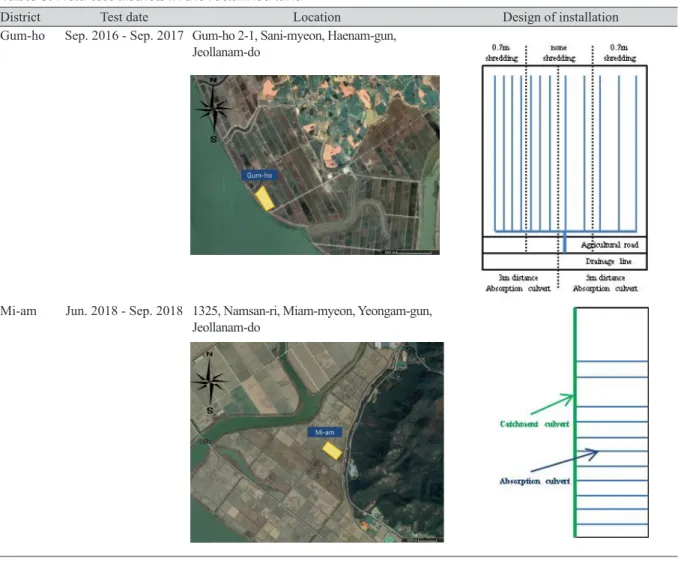Viewport: 678px width, 561px height.
Task: Click the compass rose on Gum-ho map
Action: [x=213, y=109]
